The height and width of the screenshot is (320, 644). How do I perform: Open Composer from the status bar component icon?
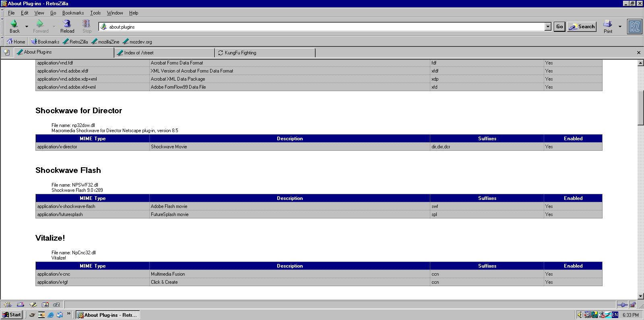click(x=33, y=305)
